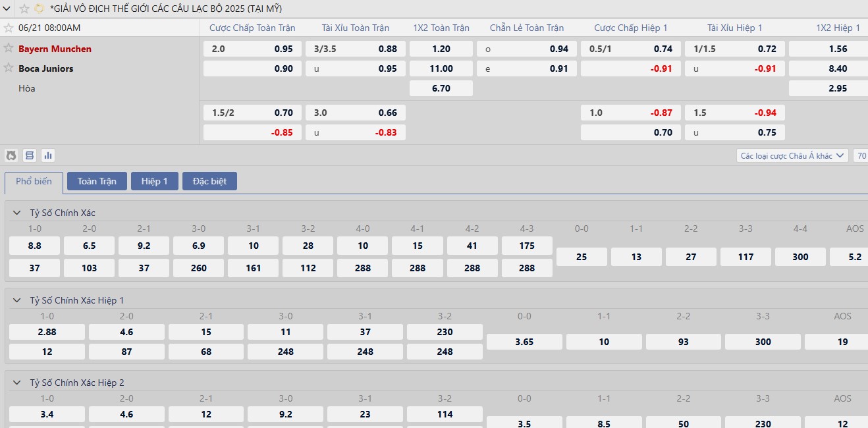Open 'Các loại cược Châu Á khác' dropdown

tap(792, 156)
